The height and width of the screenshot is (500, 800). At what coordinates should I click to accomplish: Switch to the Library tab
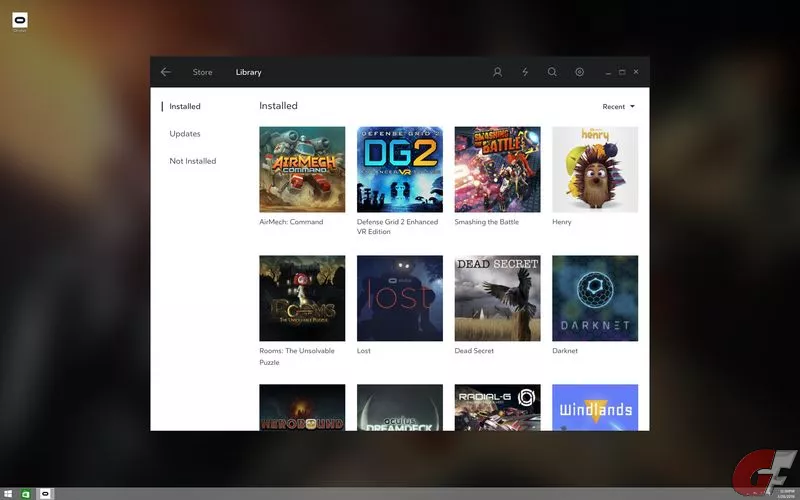coord(248,72)
